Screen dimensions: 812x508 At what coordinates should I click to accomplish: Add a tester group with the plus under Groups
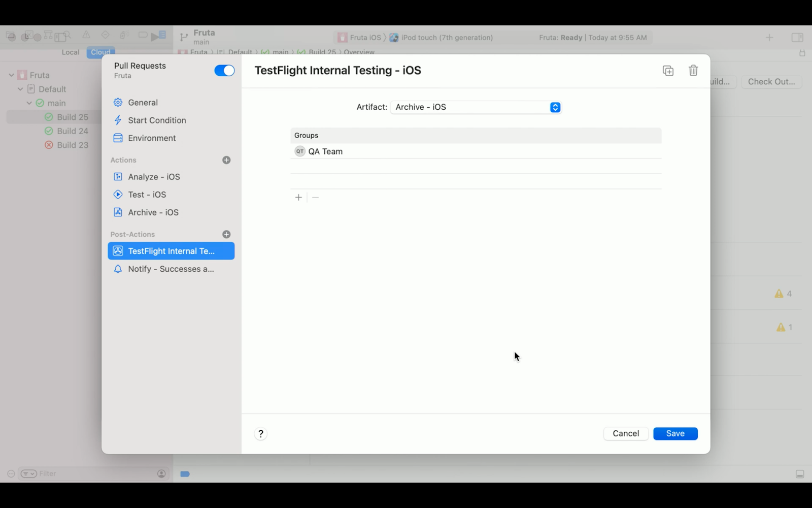(298, 197)
